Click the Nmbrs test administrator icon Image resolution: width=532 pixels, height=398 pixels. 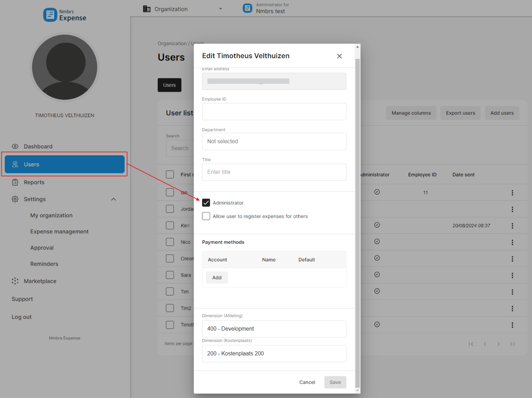click(x=248, y=8)
